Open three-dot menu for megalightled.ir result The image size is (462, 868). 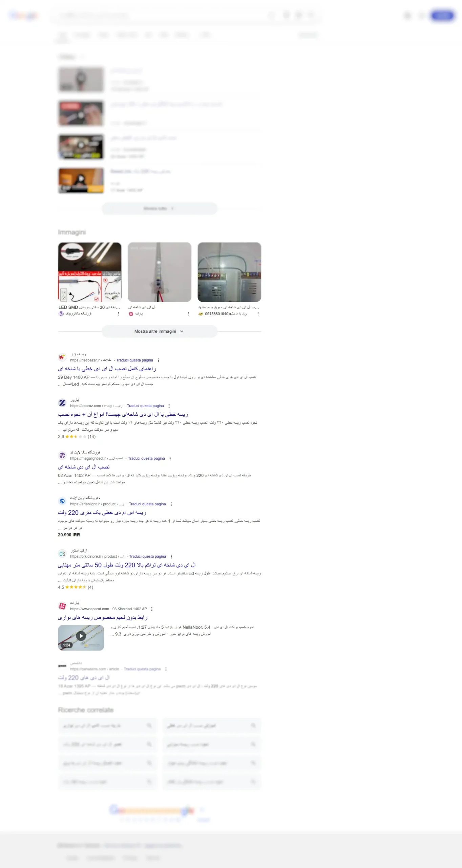coord(170,458)
